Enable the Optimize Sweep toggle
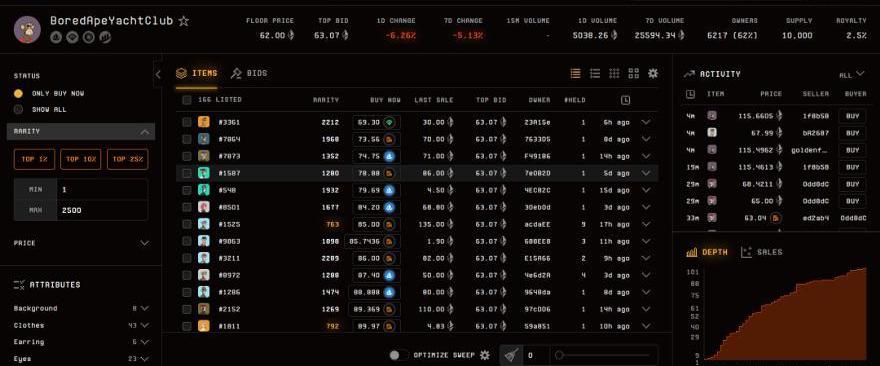Screen dimensions: 880x366 398,355
